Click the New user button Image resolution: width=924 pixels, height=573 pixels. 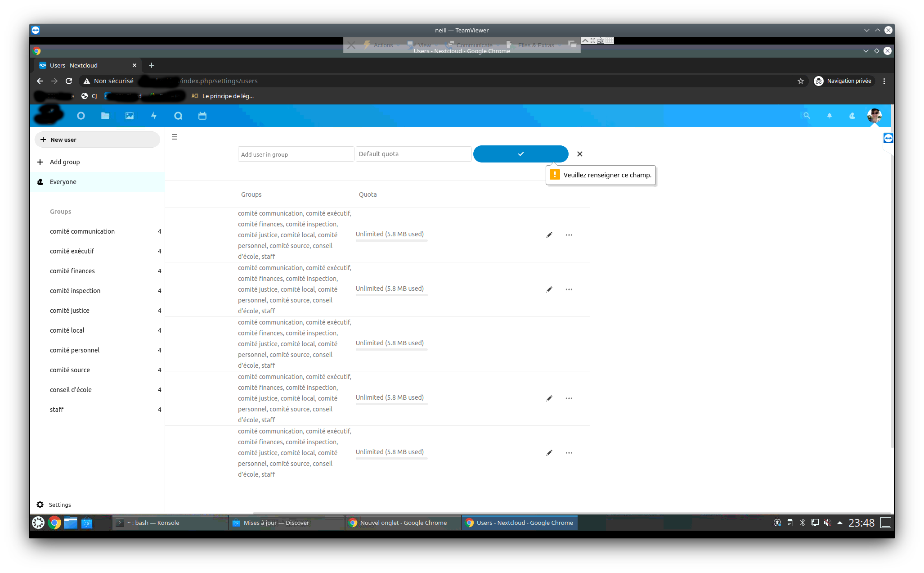click(x=97, y=140)
